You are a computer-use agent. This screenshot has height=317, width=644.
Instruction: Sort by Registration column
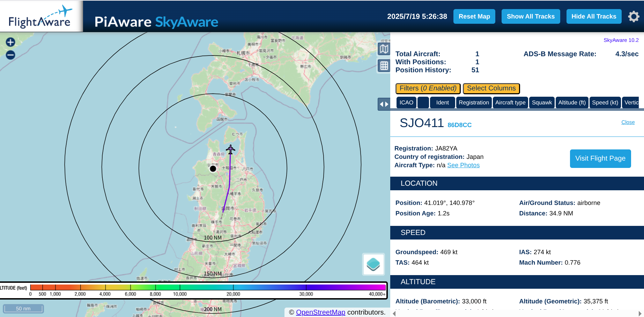coord(474,102)
